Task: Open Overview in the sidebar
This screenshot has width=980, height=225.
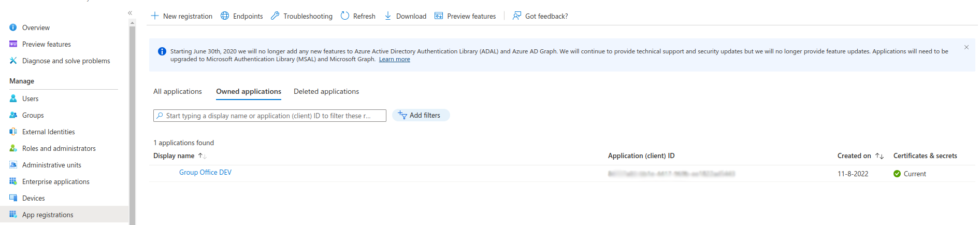Action: point(36,27)
